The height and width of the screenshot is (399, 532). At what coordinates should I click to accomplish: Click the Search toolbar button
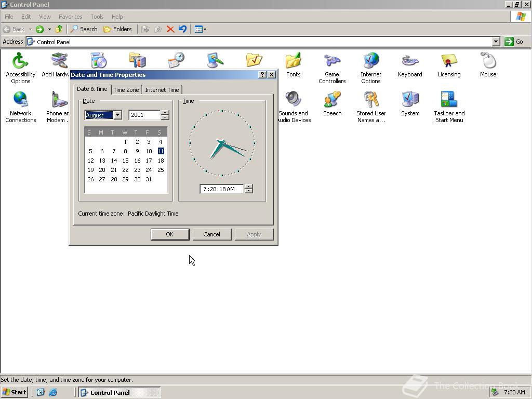[84, 29]
